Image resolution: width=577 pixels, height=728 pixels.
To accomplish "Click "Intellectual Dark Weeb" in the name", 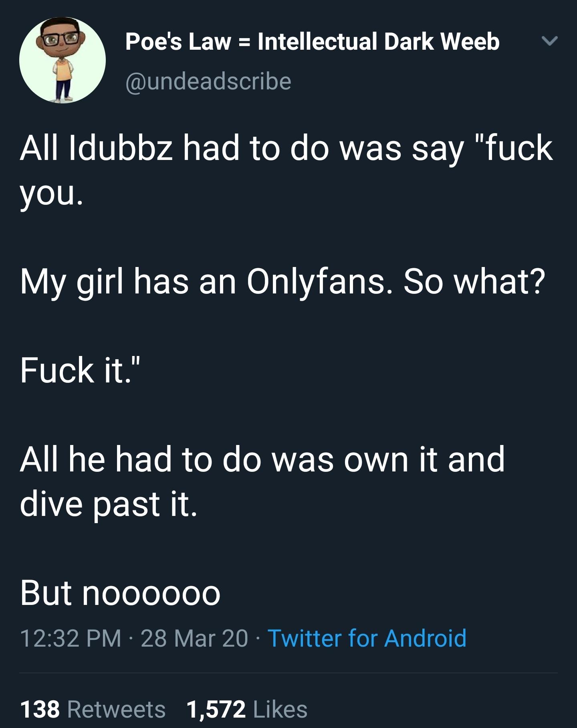I will 379,42.
